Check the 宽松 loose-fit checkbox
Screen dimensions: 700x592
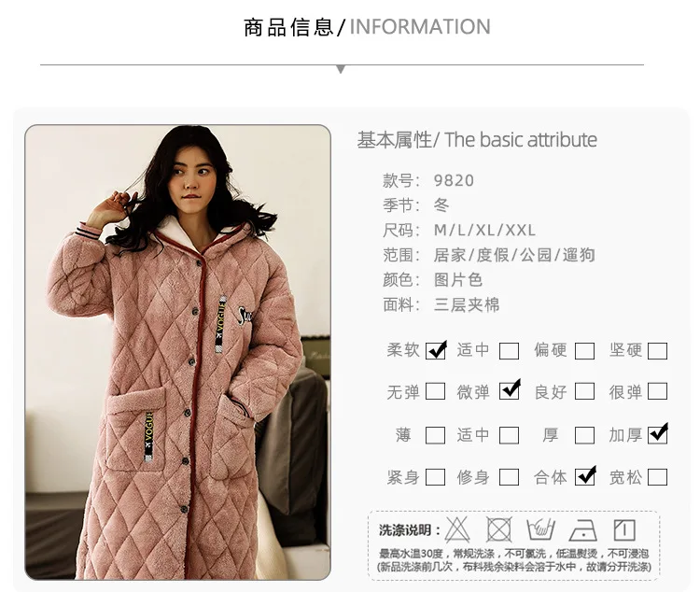pyautogui.click(x=658, y=477)
